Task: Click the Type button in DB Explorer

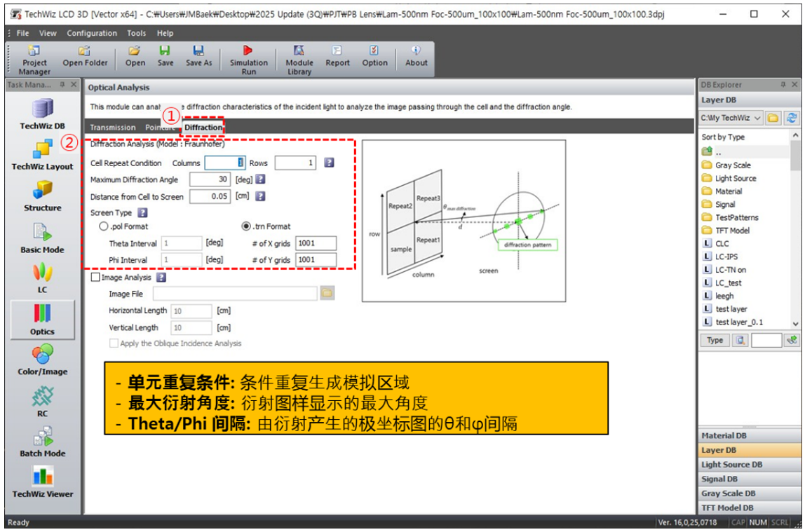Action: [715, 341]
